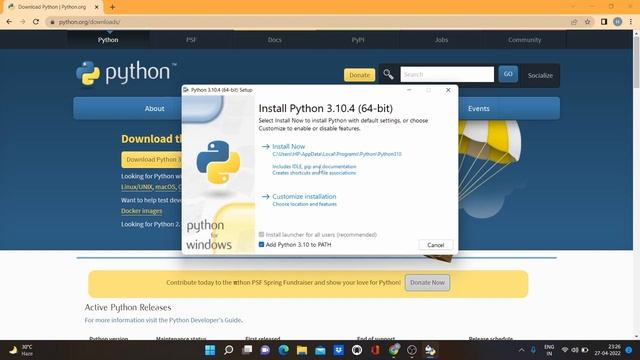The width and height of the screenshot is (640, 360).
Task: Click the ENG IN language indicator
Action: coord(549,350)
